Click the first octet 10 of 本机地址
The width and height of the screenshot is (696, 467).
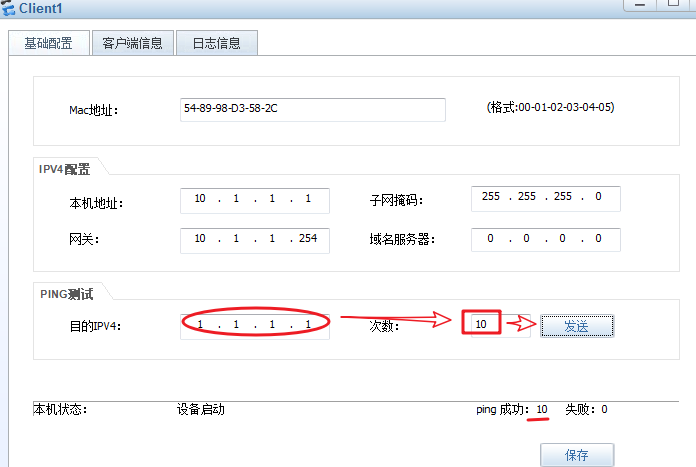point(200,198)
